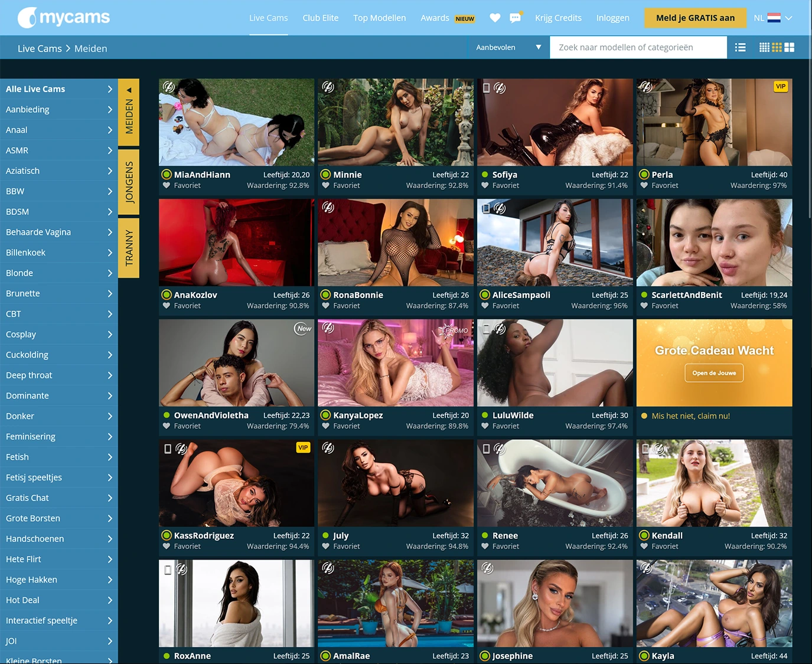The height and width of the screenshot is (664, 812).
Task: Toggle Favoriet heart for Kendall
Action: [x=644, y=547]
